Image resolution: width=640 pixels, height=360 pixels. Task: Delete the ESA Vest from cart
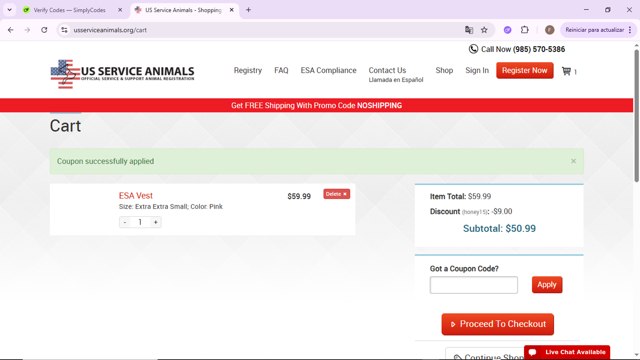pos(337,194)
